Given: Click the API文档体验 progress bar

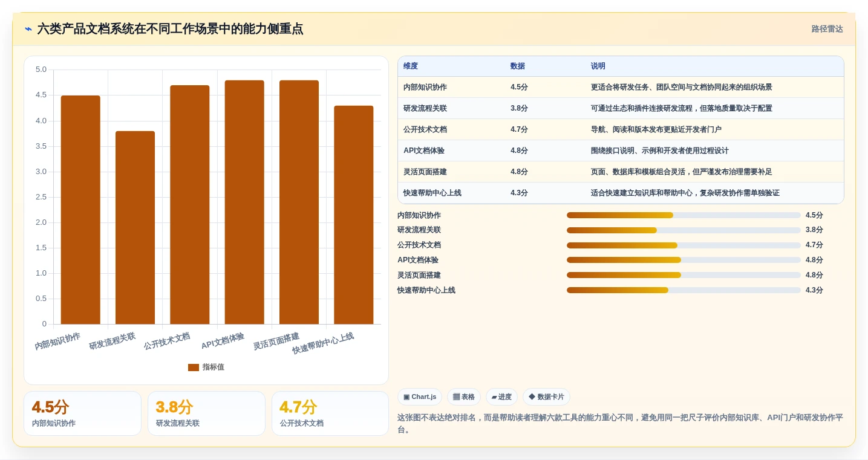Looking at the screenshot, I should [x=684, y=260].
